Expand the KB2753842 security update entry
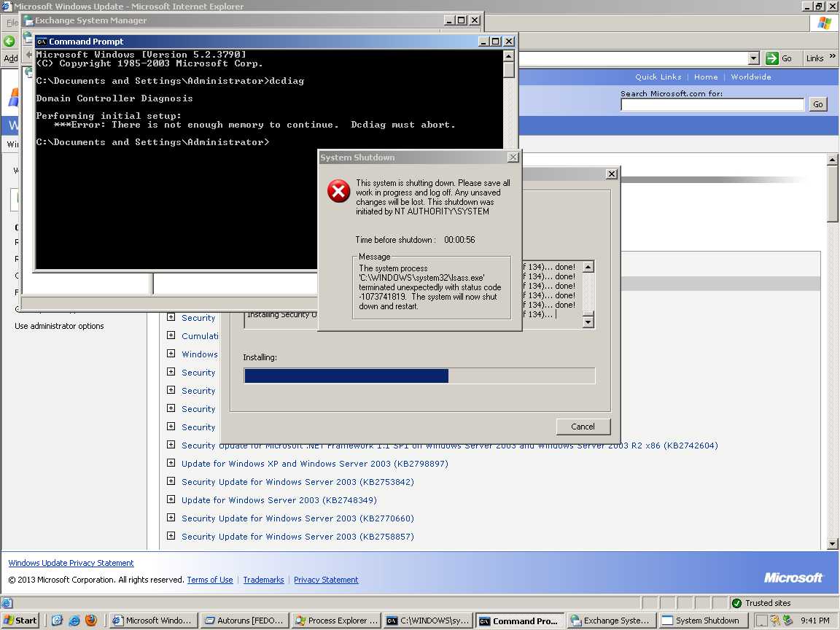Image resolution: width=840 pixels, height=630 pixels. pyautogui.click(x=171, y=481)
